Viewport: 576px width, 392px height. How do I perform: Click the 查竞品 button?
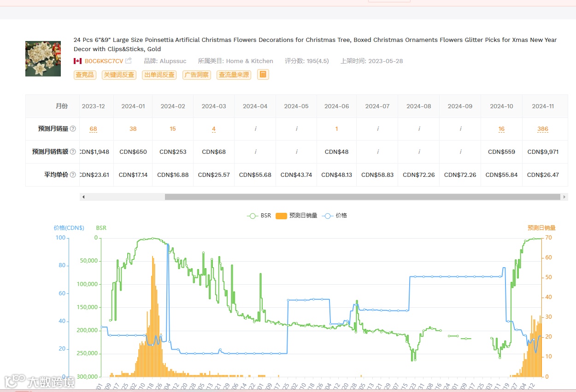tap(84, 75)
